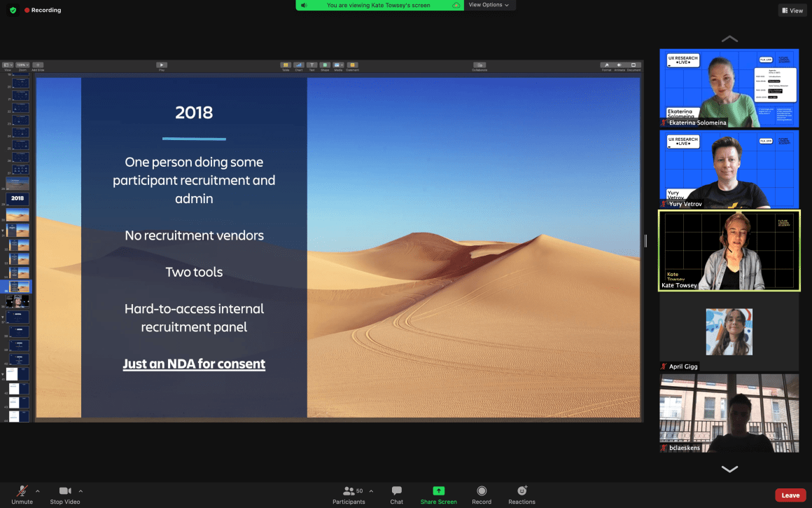Select bclaeskens' video tile
The height and width of the screenshot is (508, 812).
coord(729,413)
